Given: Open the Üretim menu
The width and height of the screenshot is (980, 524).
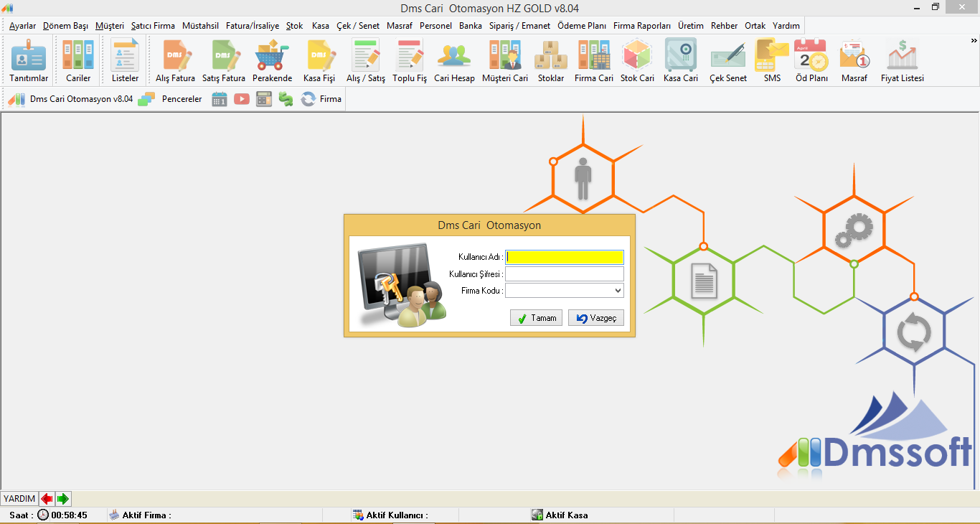Looking at the screenshot, I should 691,26.
